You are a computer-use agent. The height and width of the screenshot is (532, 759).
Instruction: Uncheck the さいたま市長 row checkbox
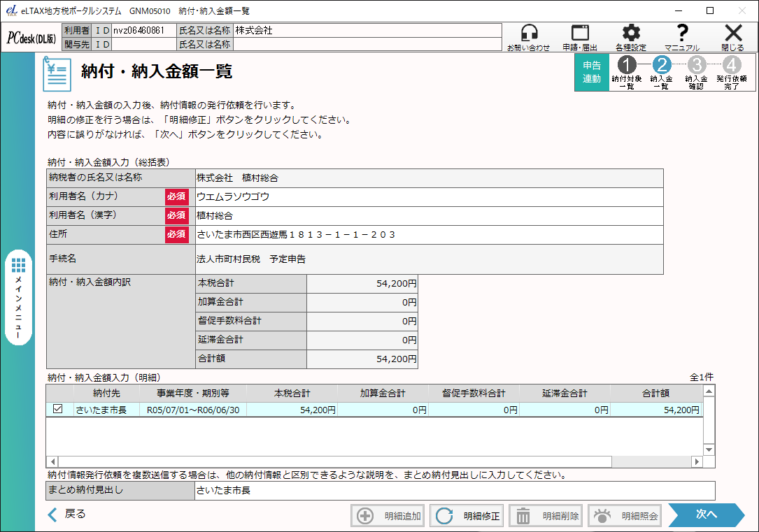point(57,409)
